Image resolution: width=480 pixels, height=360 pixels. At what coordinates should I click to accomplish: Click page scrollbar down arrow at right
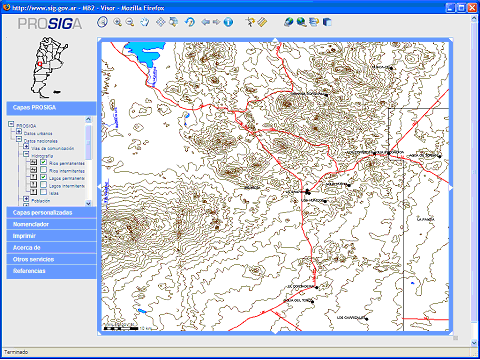[474, 343]
